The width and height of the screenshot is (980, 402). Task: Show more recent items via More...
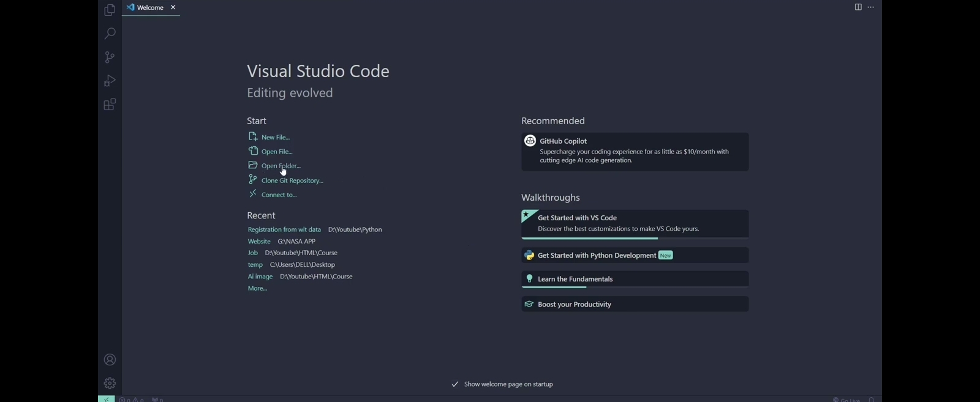tap(258, 288)
